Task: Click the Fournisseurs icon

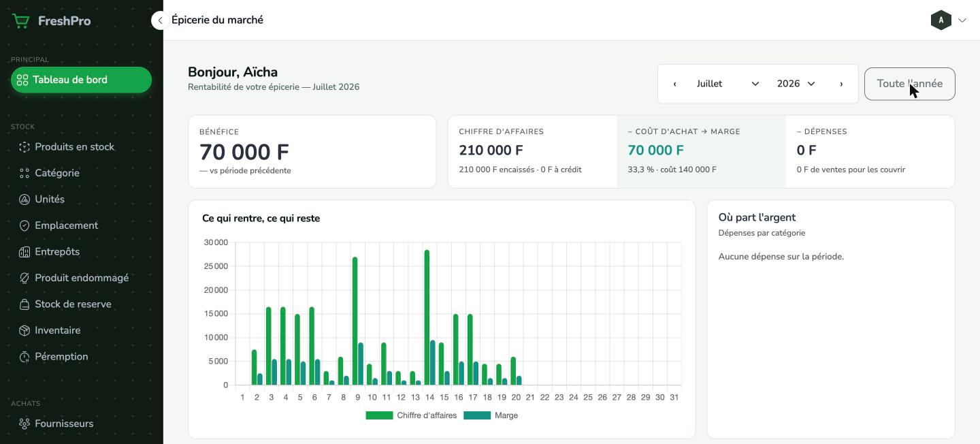Action: [x=24, y=424]
